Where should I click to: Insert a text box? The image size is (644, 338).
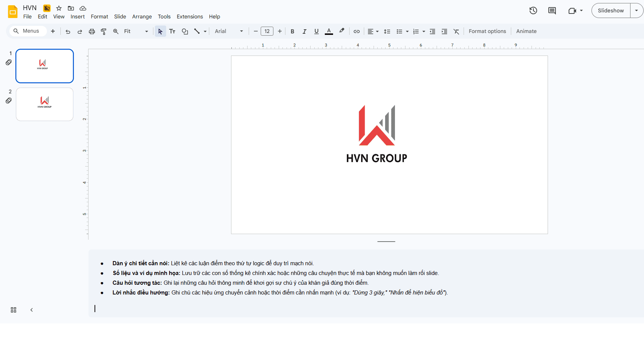click(173, 32)
